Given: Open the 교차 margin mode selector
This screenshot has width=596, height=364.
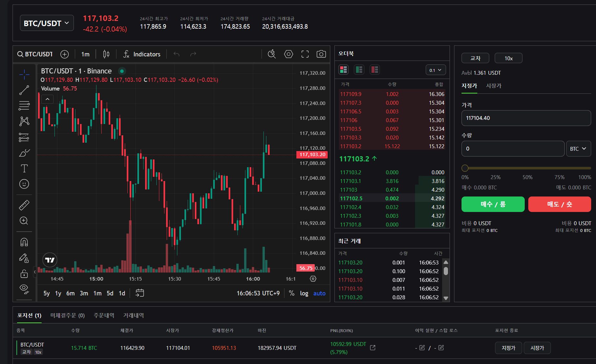Looking at the screenshot, I should pos(475,58).
